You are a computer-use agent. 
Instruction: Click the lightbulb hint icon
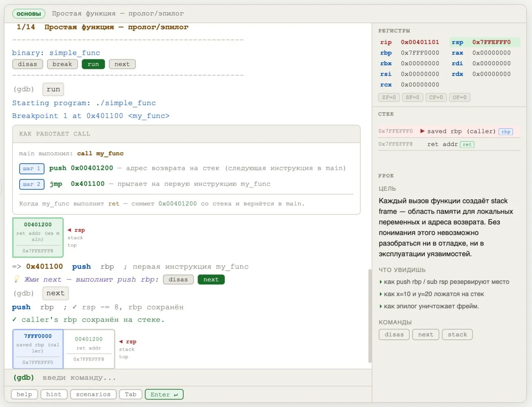[x=17, y=279]
